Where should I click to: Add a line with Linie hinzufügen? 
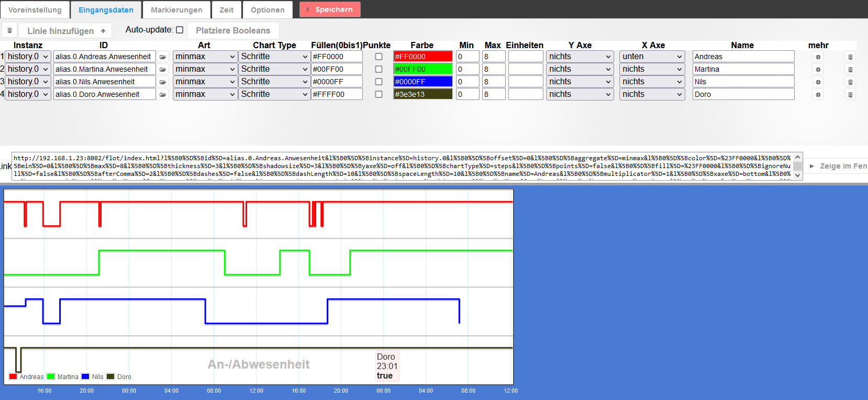[66, 31]
